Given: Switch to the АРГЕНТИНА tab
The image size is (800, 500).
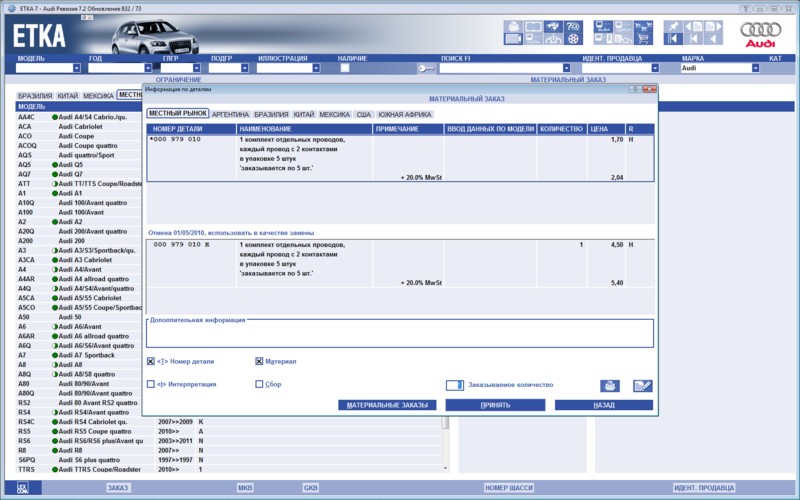Looking at the screenshot, I should (230, 115).
